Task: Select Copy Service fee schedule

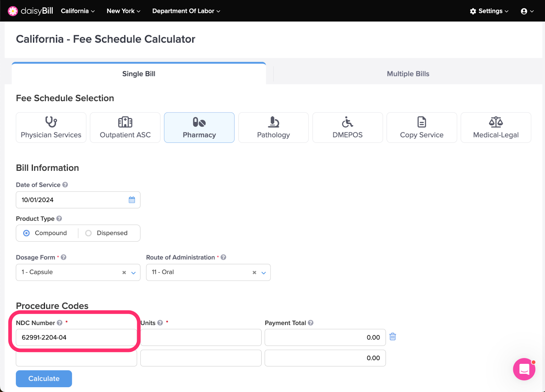Action: [x=422, y=127]
